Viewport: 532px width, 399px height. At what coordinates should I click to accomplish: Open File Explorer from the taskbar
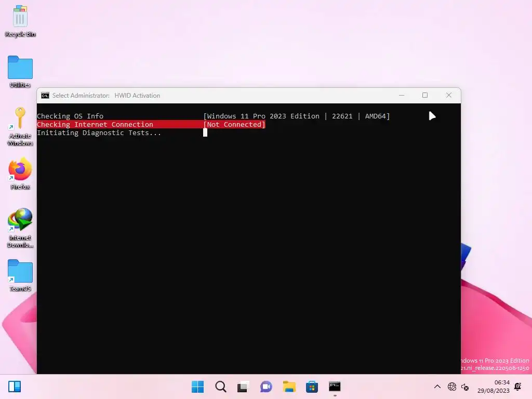click(289, 387)
